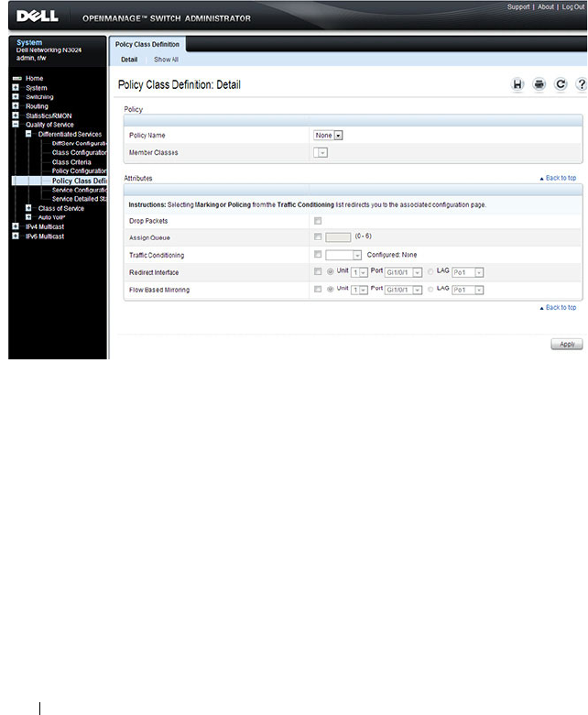The height and width of the screenshot is (715, 588).
Task: Expand the Statistics/RMON tree node
Action: point(16,115)
